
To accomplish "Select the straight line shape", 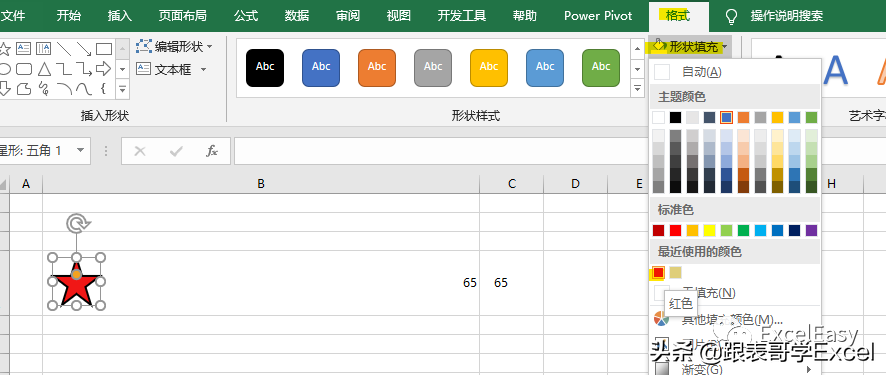I will click(x=63, y=49).
